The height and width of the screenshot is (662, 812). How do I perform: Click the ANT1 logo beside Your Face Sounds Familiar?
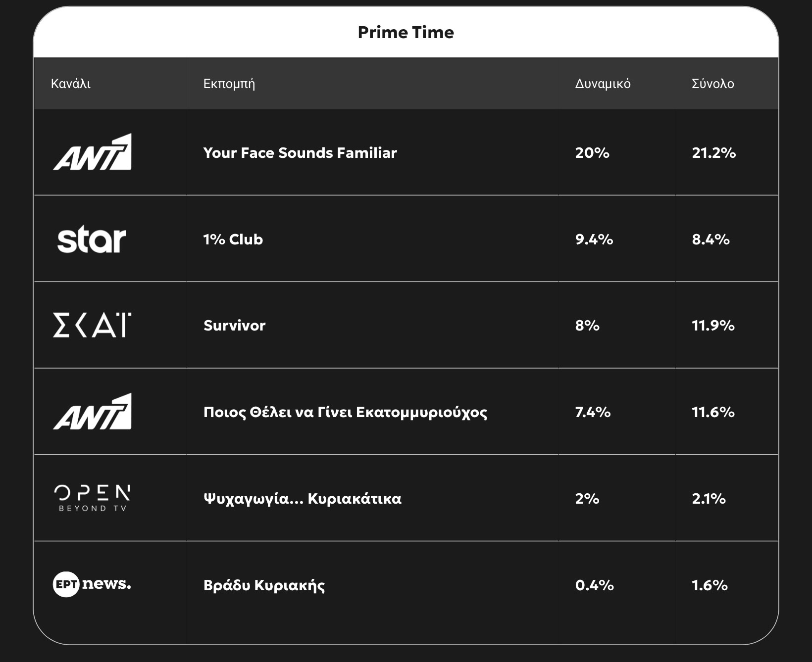tap(92, 152)
